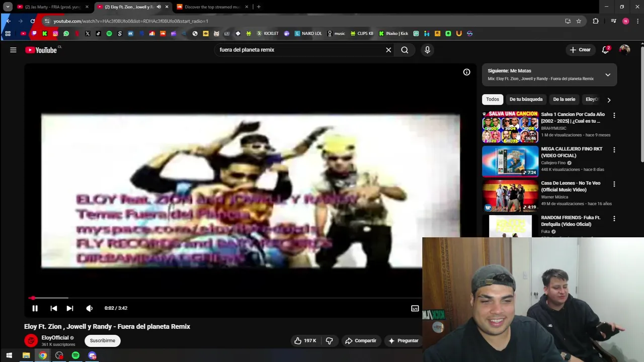
Task: Open Discord from the taskbar
Action: pos(92,355)
